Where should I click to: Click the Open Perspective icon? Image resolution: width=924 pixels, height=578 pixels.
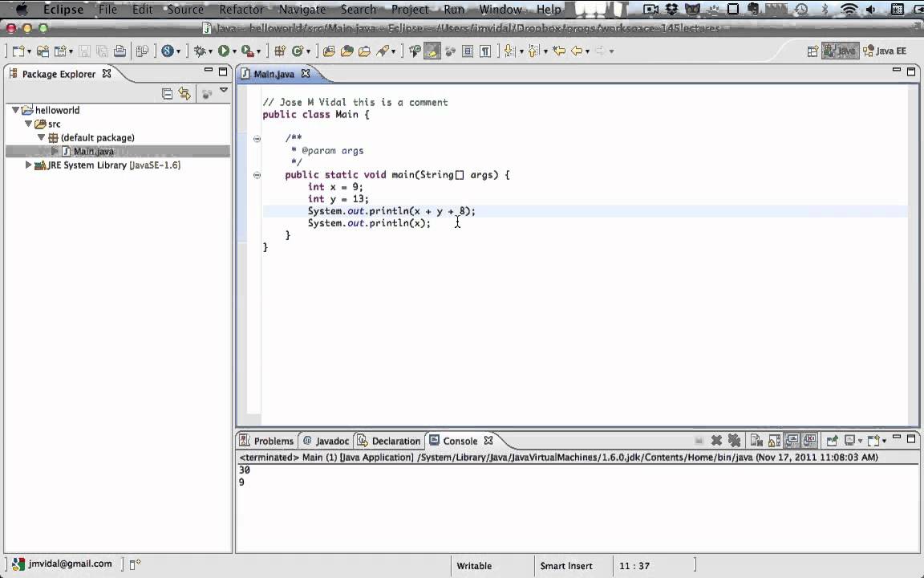(813, 51)
